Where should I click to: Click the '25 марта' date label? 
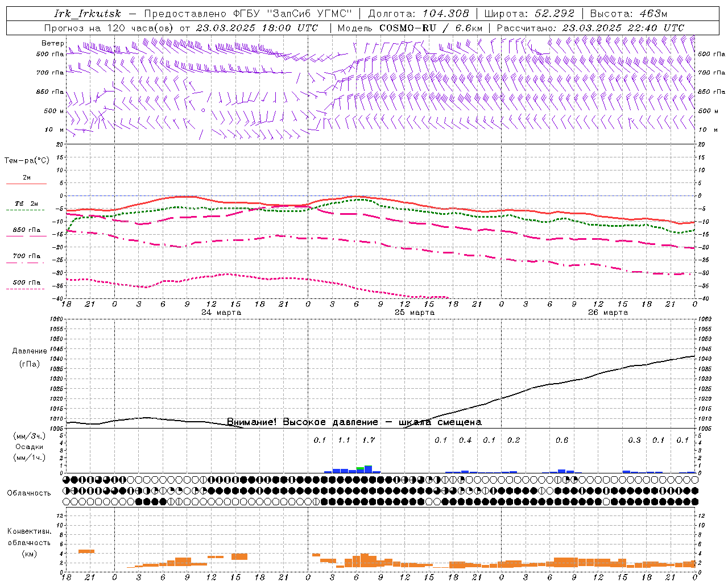[x=415, y=313]
